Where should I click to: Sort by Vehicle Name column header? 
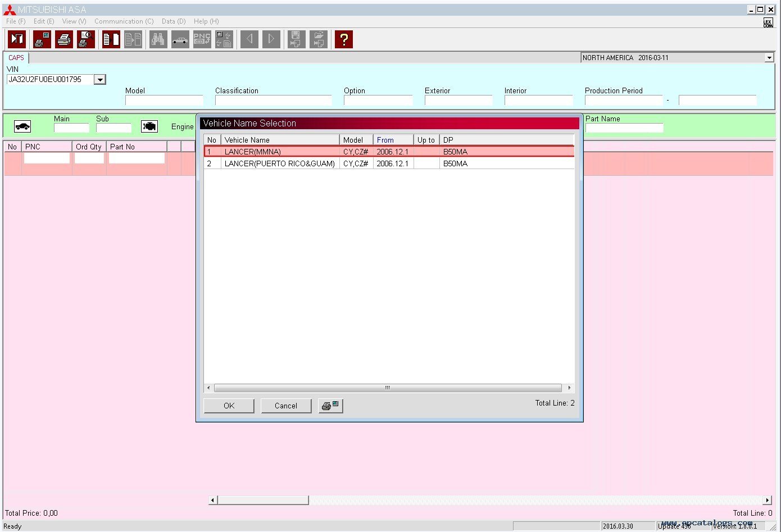(280, 140)
